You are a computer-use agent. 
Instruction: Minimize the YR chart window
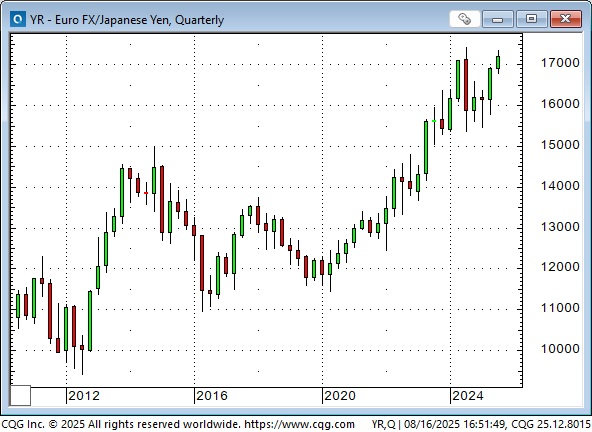tap(498, 19)
